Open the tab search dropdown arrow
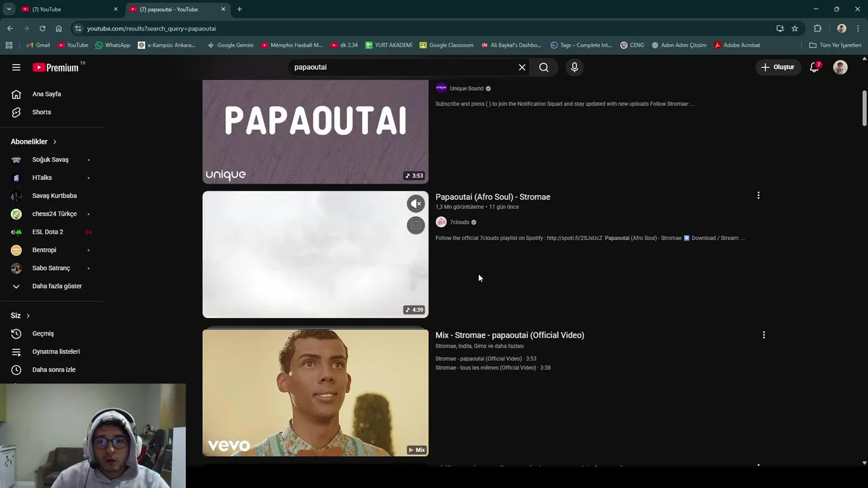Viewport: 868px width, 488px height. click(9, 9)
